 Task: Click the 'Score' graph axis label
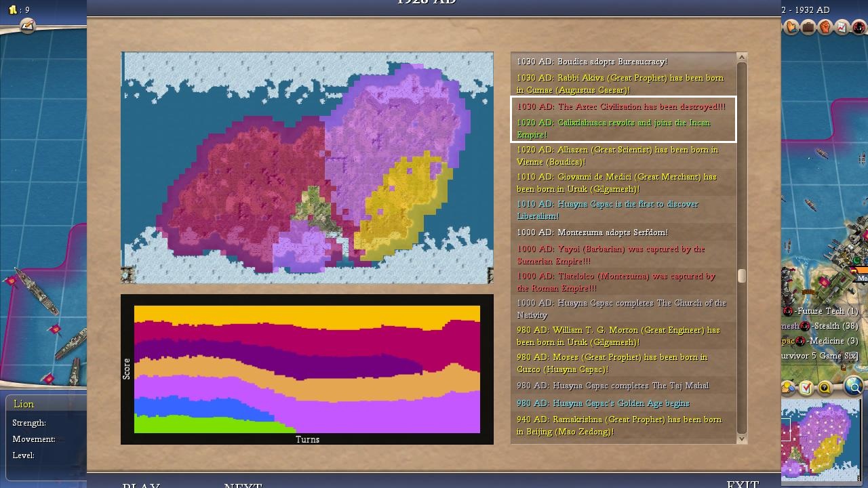(x=126, y=369)
